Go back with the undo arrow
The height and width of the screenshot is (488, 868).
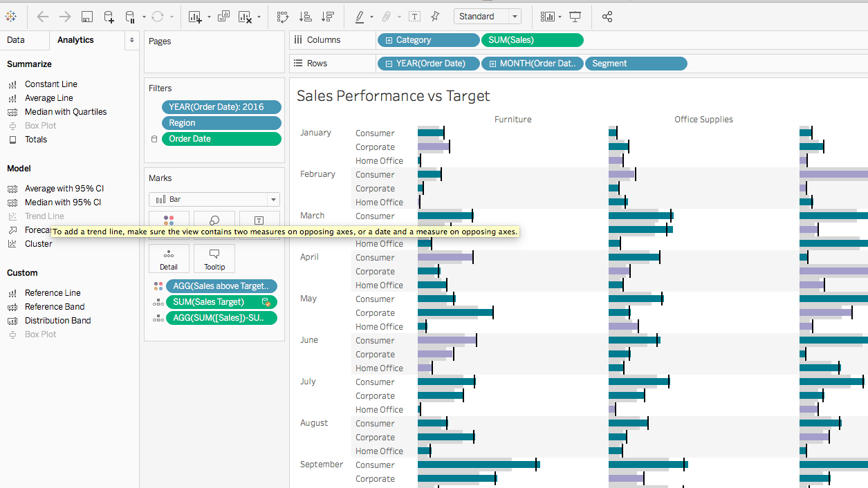43,16
